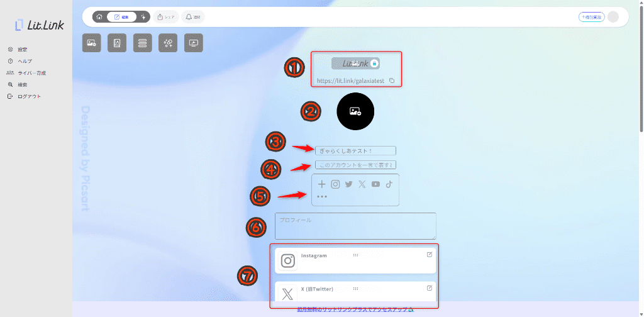644x317 pixels.
Task: Edit the X (旧Twitter) link card
Action: pos(430,288)
